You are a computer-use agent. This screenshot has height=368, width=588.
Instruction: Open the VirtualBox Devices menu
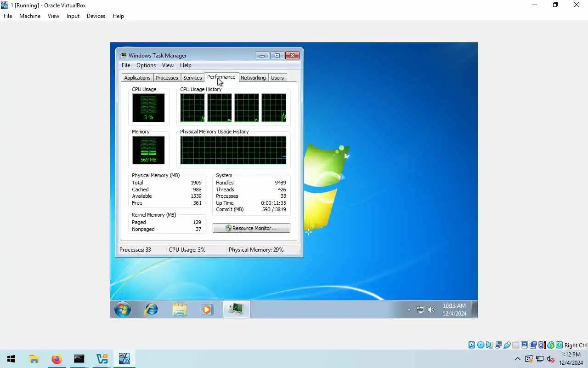click(x=96, y=16)
